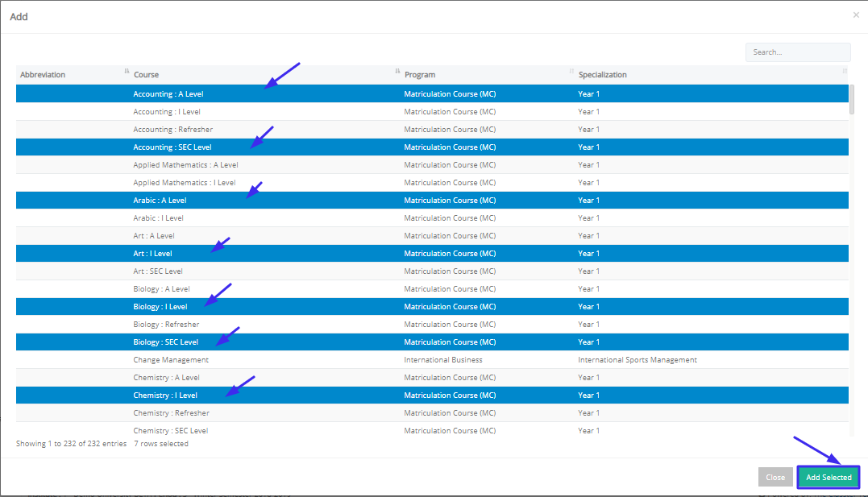Deselect the Arabic : A Level row
The image size is (868, 497).
point(432,201)
